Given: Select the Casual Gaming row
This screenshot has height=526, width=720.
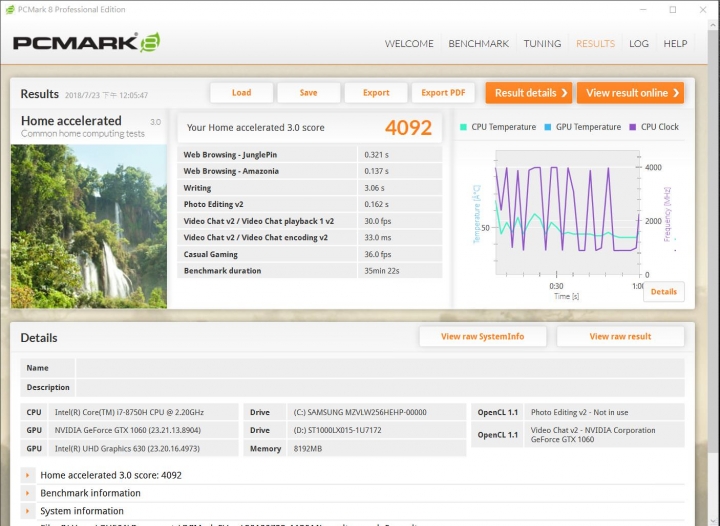Looking at the screenshot, I should [310, 254].
